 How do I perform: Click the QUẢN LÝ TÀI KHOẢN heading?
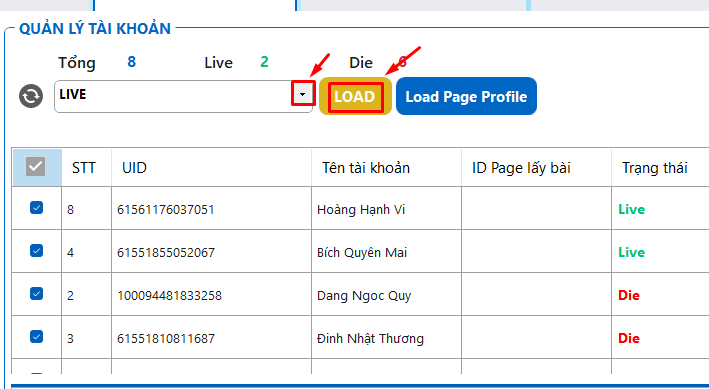[95, 28]
